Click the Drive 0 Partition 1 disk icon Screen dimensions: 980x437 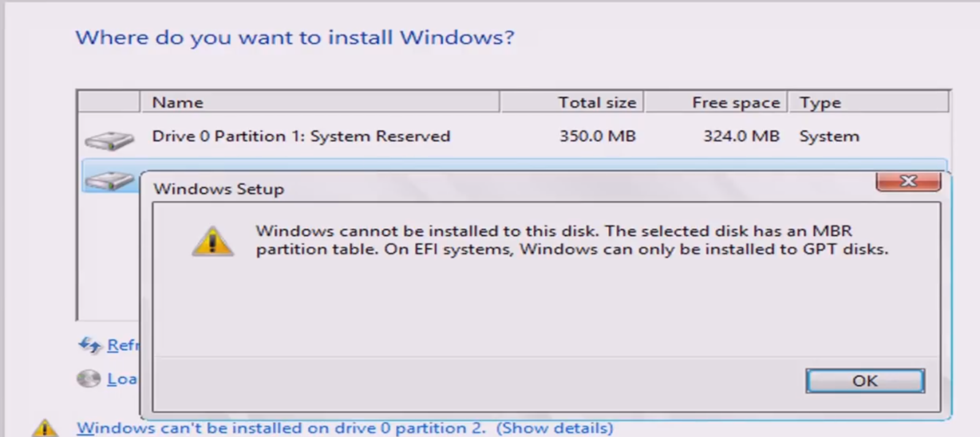point(110,140)
